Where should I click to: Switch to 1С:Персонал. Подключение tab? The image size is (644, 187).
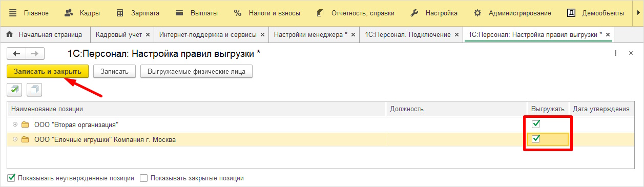[x=408, y=35]
